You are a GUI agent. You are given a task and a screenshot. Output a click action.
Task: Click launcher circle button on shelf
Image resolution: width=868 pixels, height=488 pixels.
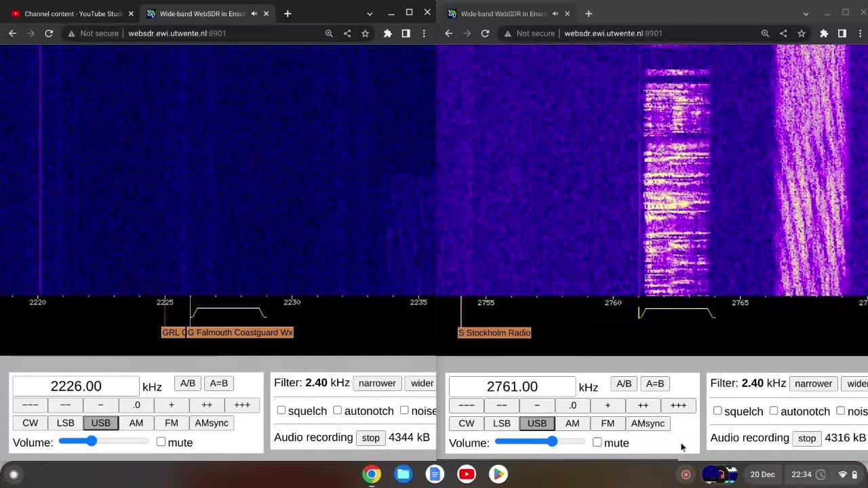(13, 474)
